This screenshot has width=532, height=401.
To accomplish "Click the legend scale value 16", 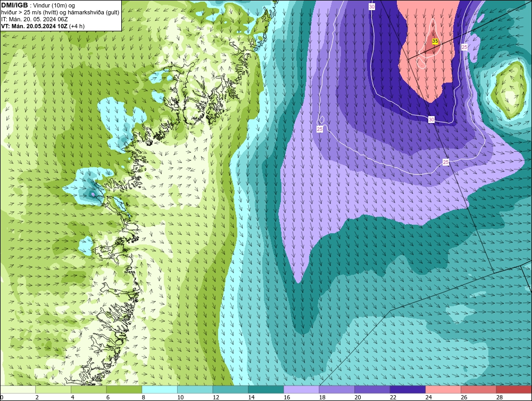I will click(x=287, y=397).
